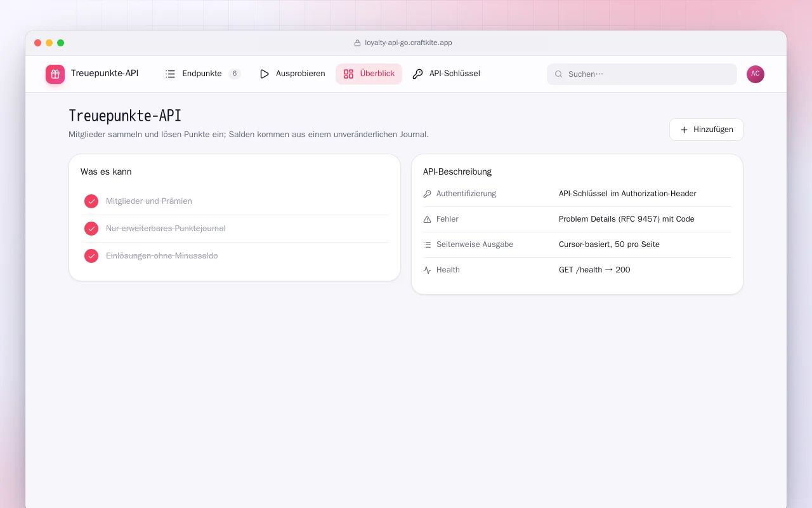Viewport: 812px width, 508px height.
Task: Click the Authentifizierung label
Action: 466,194
